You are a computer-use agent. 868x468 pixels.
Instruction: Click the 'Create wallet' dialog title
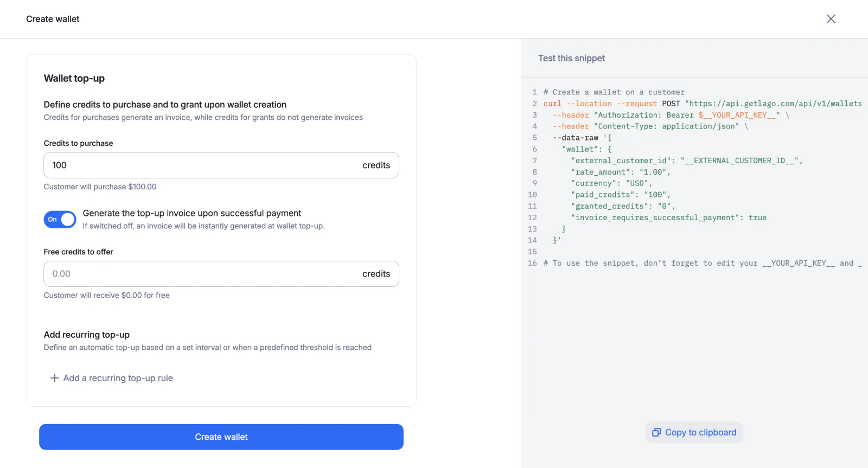(53, 19)
